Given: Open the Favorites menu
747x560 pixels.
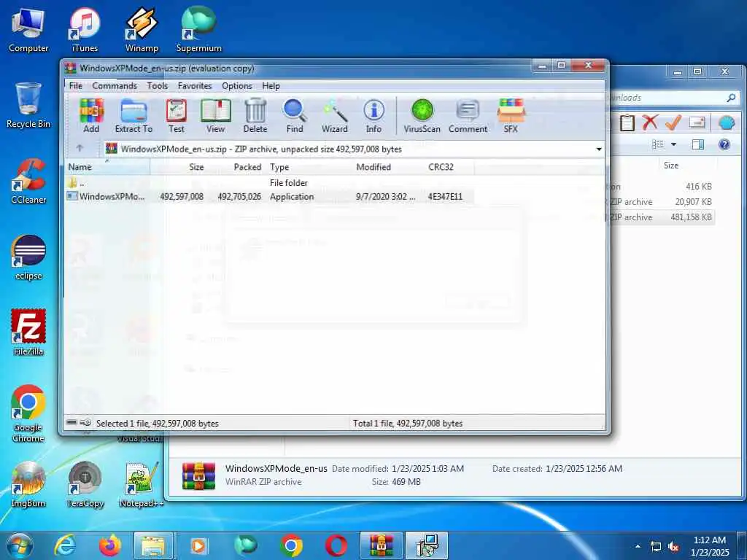Looking at the screenshot, I should [x=194, y=86].
